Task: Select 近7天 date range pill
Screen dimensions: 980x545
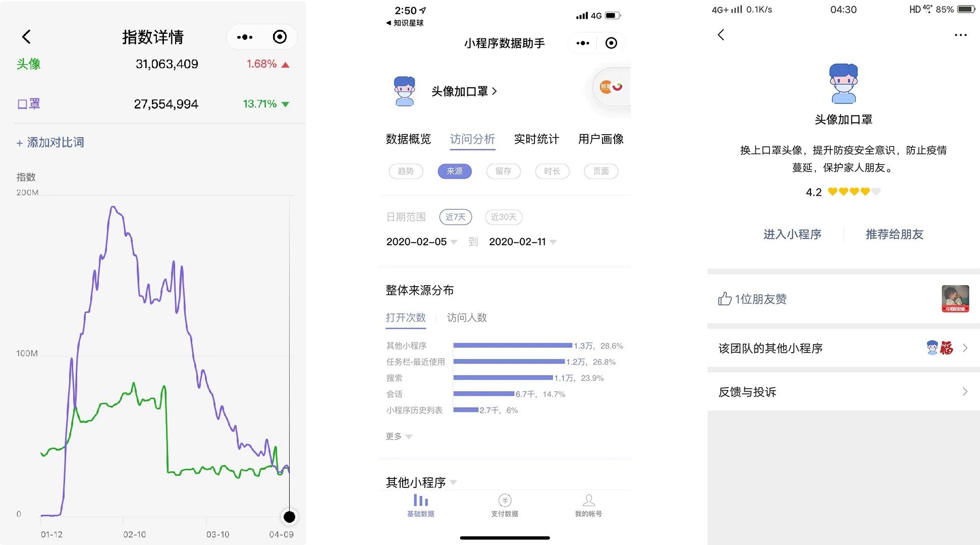Action: tap(455, 217)
